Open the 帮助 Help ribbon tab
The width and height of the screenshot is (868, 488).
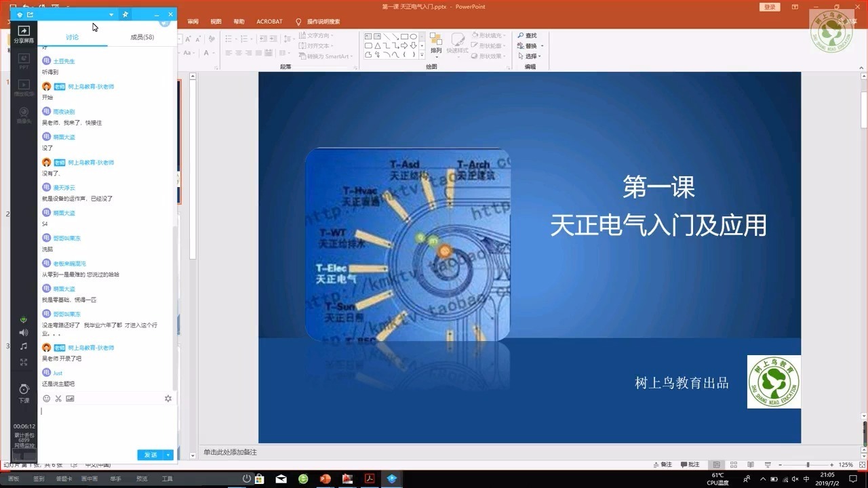coord(239,22)
